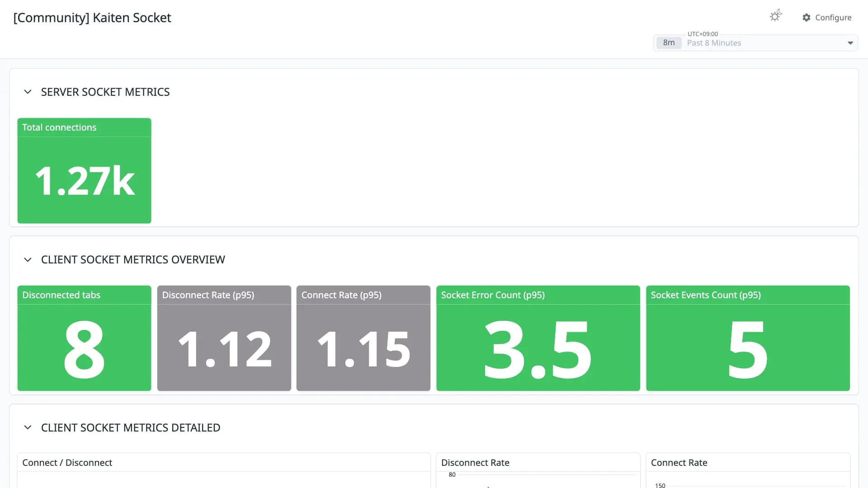Click the 3.5 socket error value
This screenshot has width=868, height=488.
pos(538,350)
